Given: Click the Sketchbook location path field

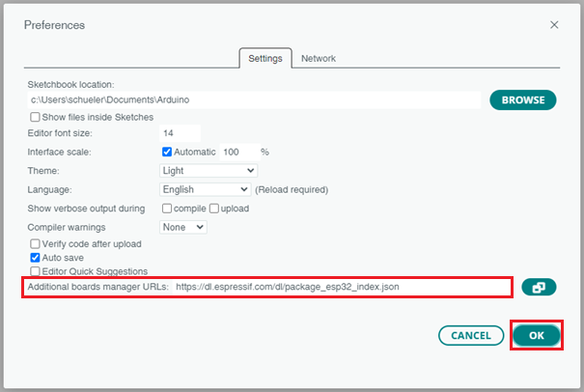Looking at the screenshot, I should (x=253, y=99).
